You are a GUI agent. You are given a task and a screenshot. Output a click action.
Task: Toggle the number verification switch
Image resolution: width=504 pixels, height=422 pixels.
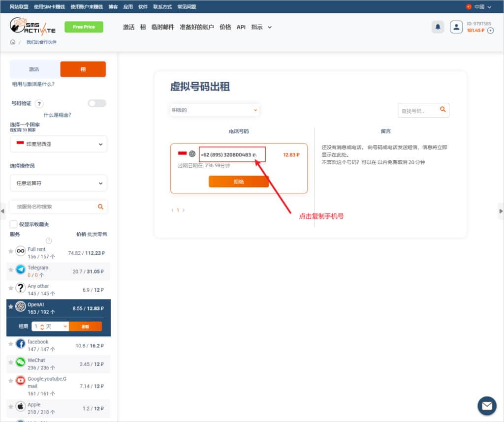[97, 103]
